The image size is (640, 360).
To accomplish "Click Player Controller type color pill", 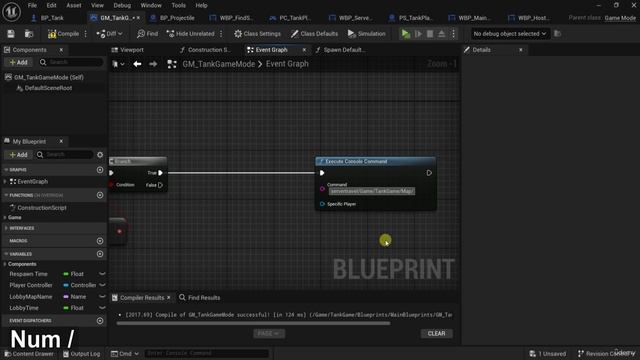I will pyautogui.click(x=66, y=285).
